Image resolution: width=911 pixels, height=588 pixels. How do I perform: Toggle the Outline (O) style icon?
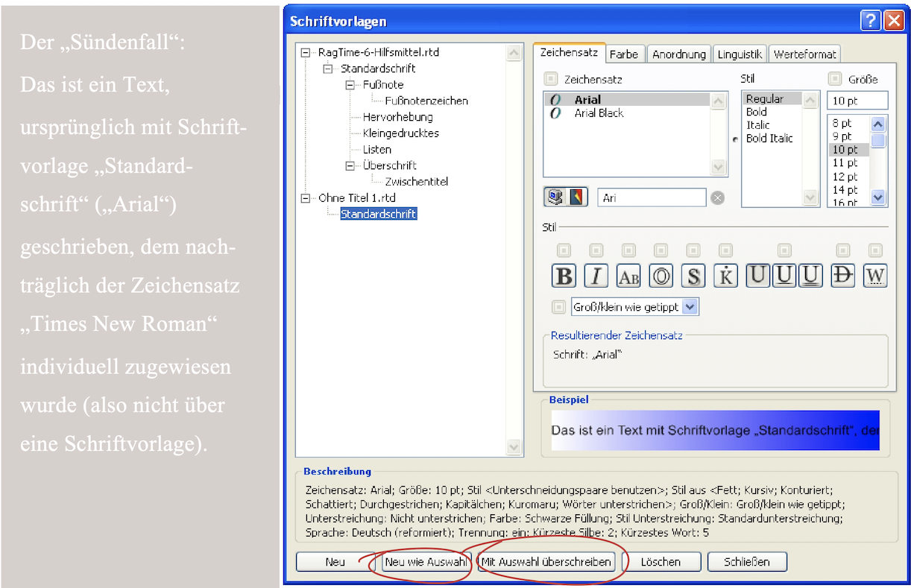click(661, 276)
